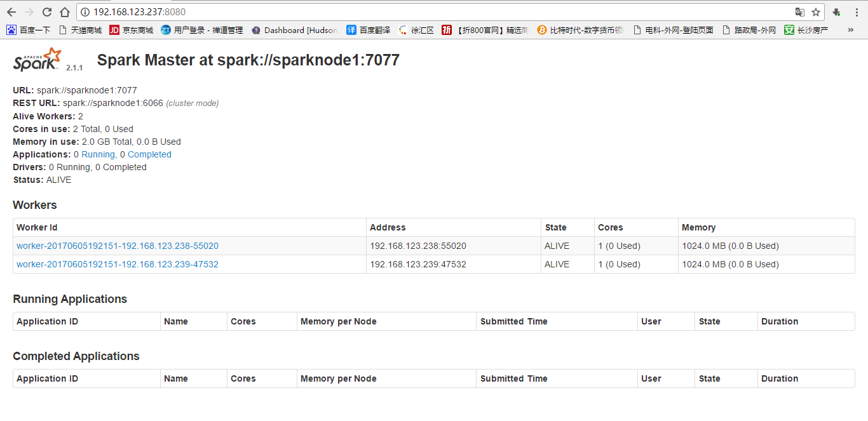
Task: Click the Spark Master page heading
Action: tap(248, 60)
